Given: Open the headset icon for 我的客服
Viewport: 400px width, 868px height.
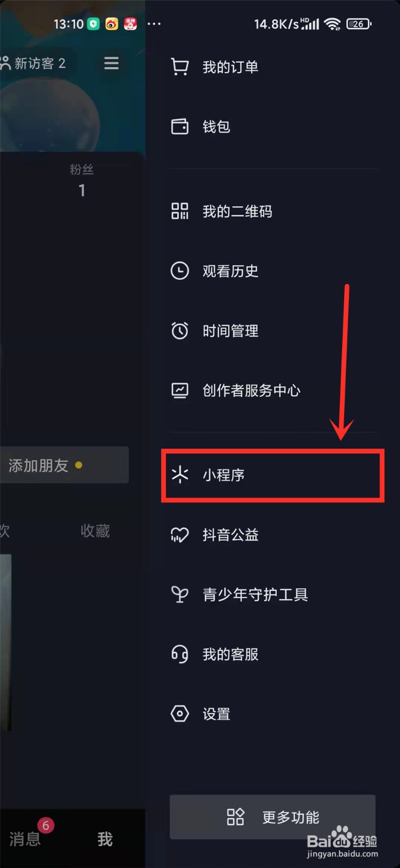Looking at the screenshot, I should coord(180,654).
